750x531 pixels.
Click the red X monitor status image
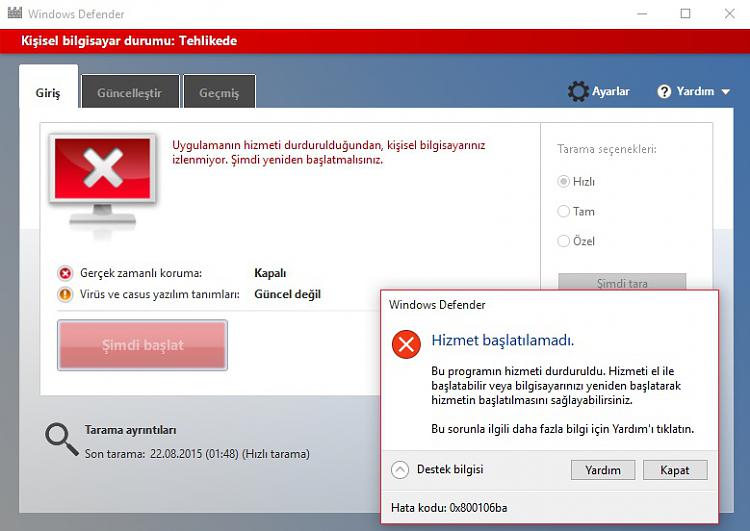[103, 182]
